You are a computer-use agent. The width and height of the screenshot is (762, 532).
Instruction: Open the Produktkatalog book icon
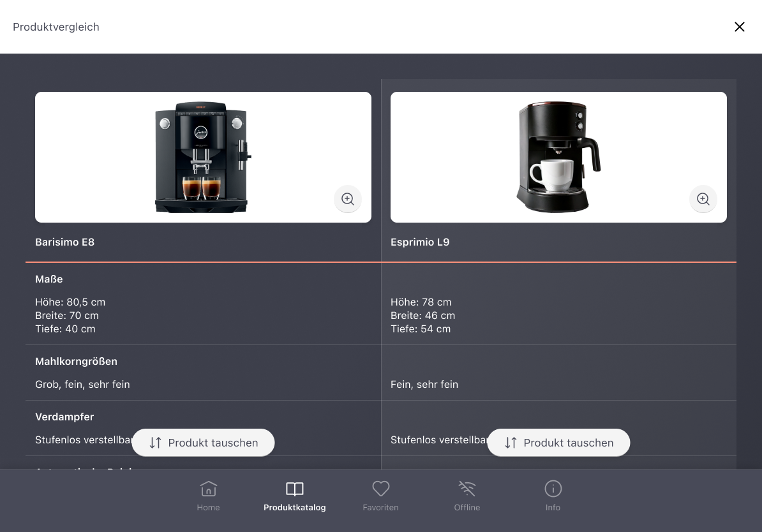[x=294, y=489]
